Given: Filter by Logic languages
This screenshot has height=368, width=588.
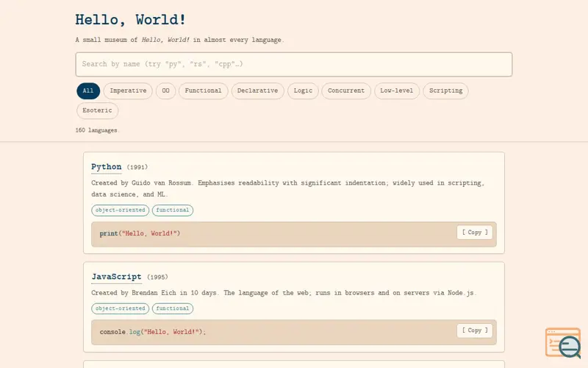Looking at the screenshot, I should point(303,91).
